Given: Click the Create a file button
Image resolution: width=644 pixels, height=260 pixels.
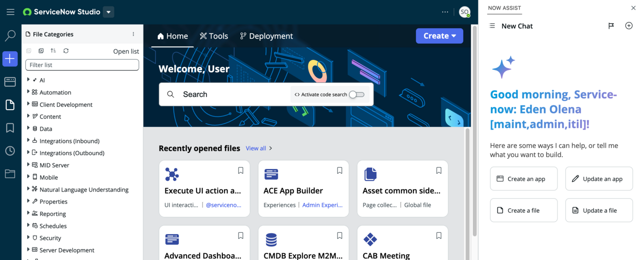Looking at the screenshot, I should coord(524,210).
